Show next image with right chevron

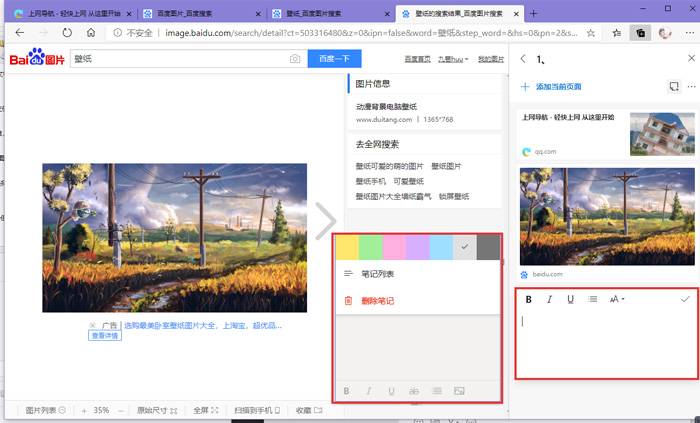326,221
